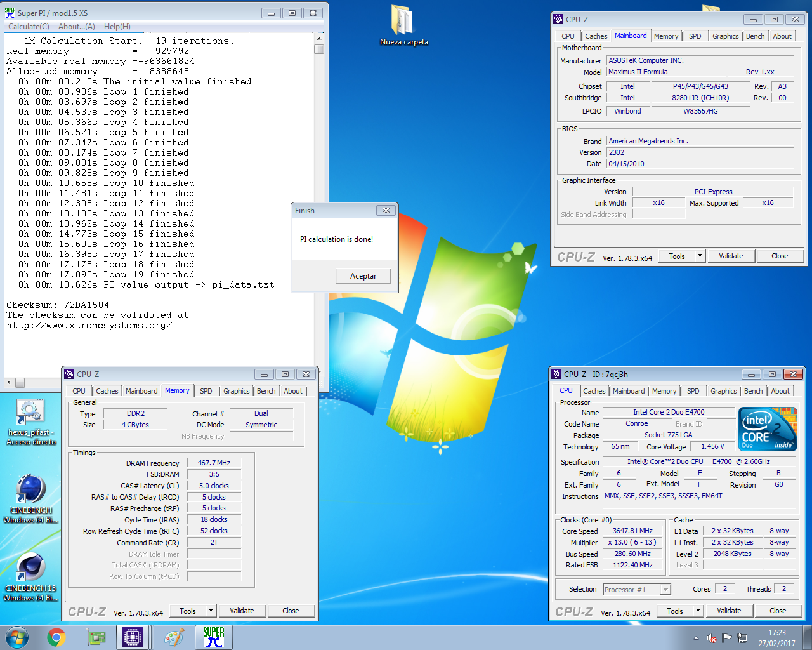Viewport: 812px width, 650px height.
Task: Click the Multiplier x 13.0 value
Action: [x=632, y=542]
